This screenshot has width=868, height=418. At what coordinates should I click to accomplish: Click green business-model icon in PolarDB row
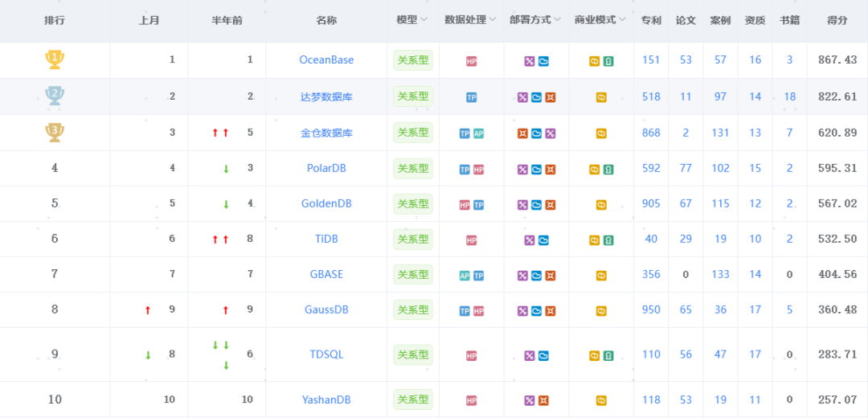tap(608, 170)
